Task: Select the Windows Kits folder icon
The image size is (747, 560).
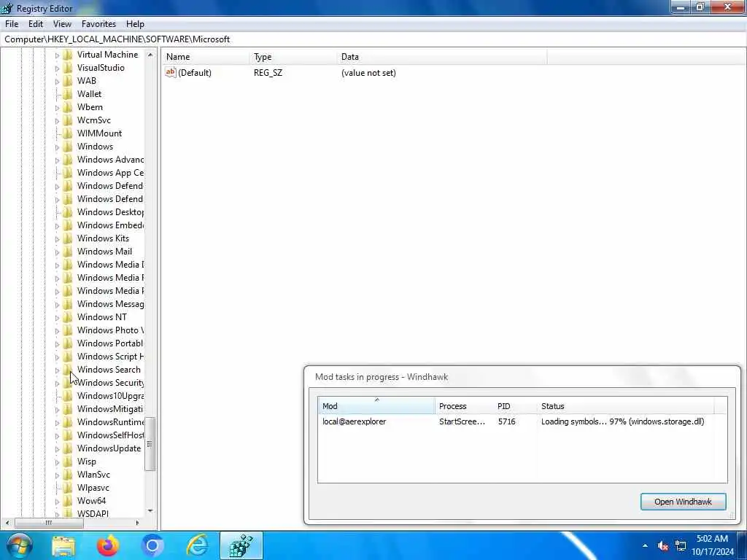Action: click(x=68, y=238)
